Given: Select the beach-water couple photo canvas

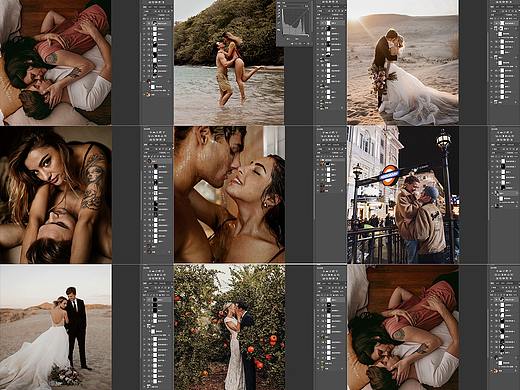Looking at the screenshot, I should point(229,62).
